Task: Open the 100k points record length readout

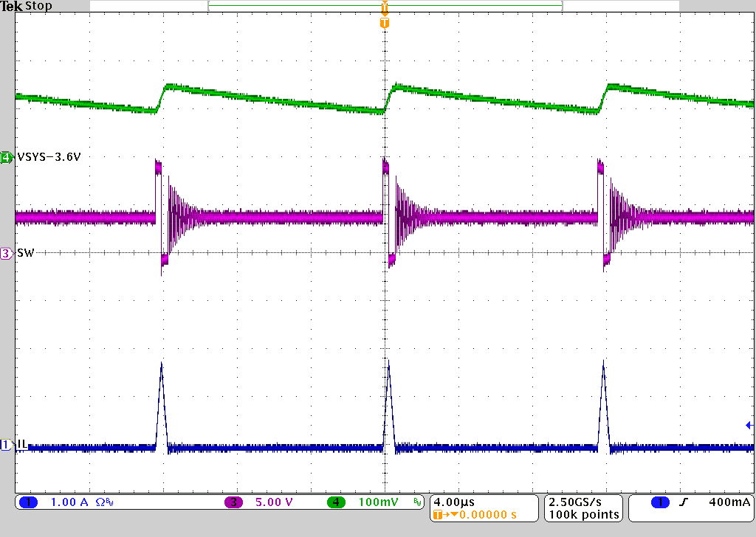Action: 583,514
